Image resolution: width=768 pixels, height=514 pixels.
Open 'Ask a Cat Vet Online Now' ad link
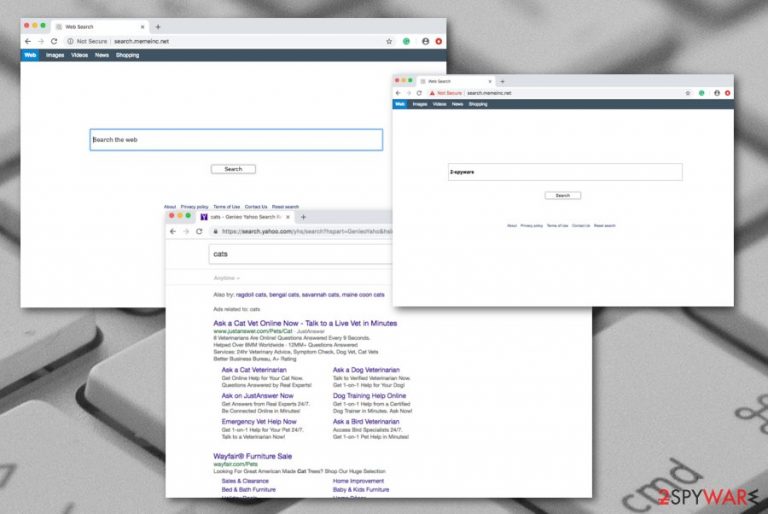[305, 323]
